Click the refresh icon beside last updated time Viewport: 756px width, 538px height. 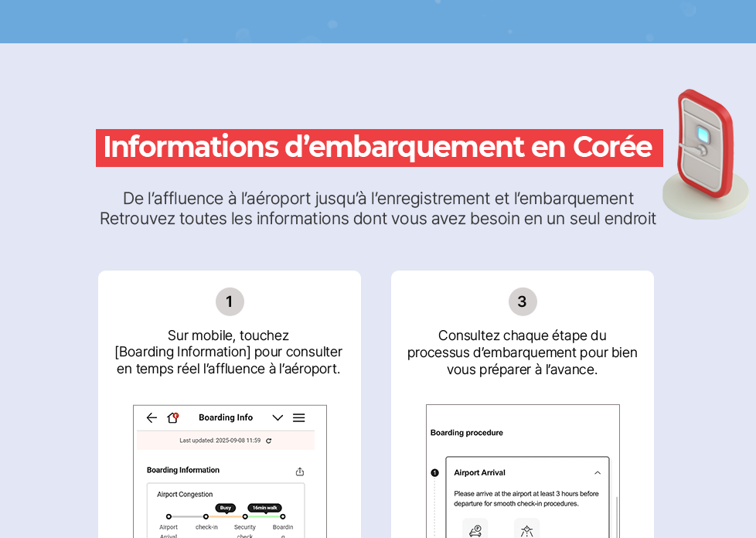268,441
